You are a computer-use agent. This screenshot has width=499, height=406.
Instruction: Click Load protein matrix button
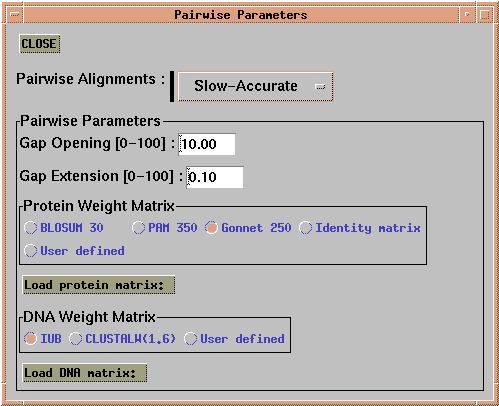[x=99, y=285]
